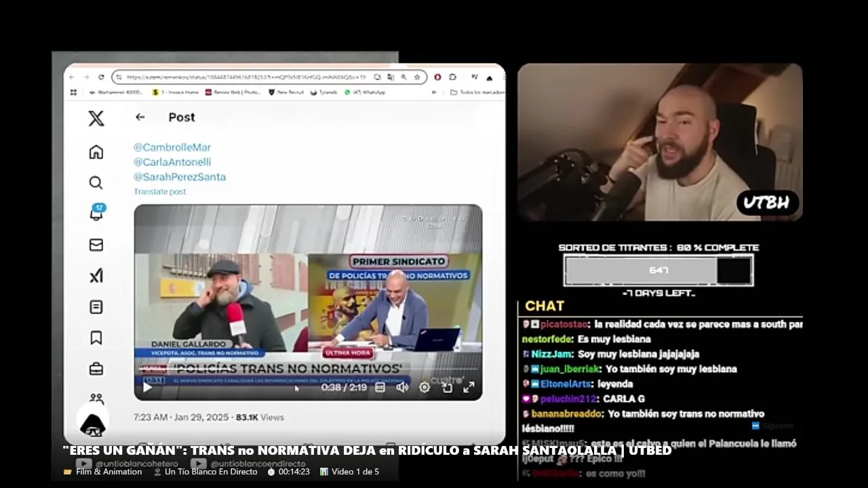
Task: Open the WhatsApp bookmark
Action: pos(366,92)
